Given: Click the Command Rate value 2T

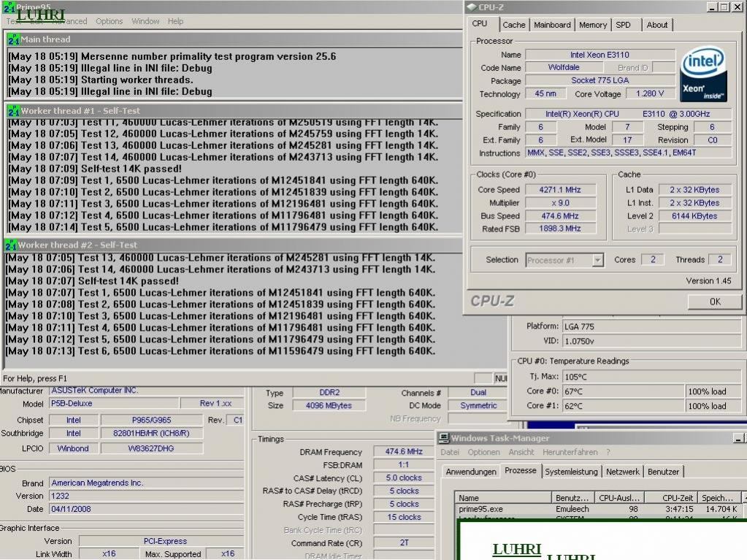Looking at the screenshot, I should (404, 543).
